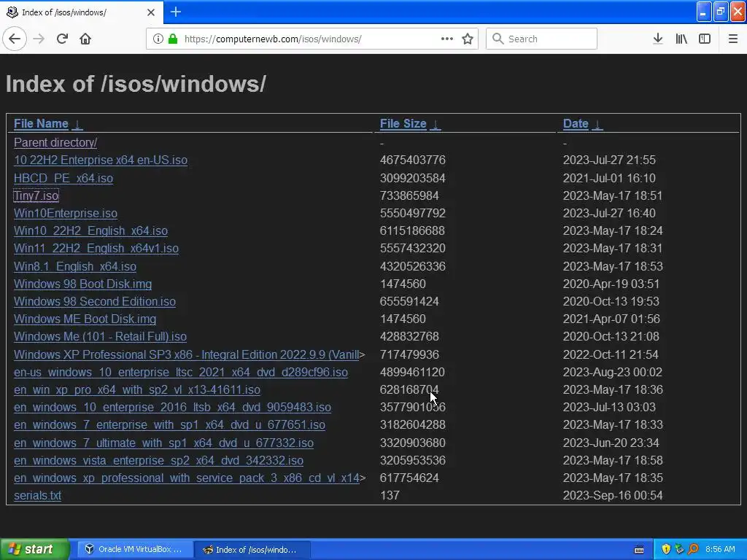Toggle the sidebar view icon
This screenshot has width=747, height=560.
click(x=705, y=39)
